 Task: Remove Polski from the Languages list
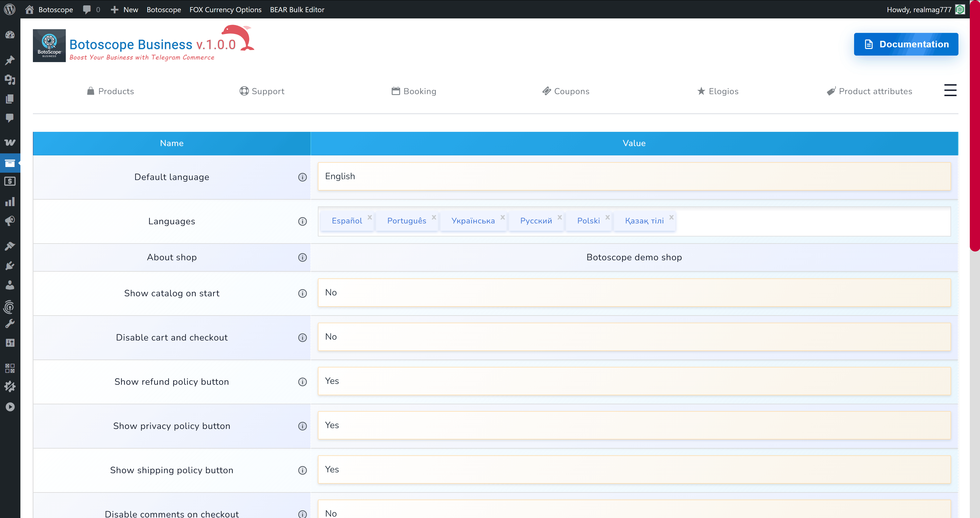point(607,217)
